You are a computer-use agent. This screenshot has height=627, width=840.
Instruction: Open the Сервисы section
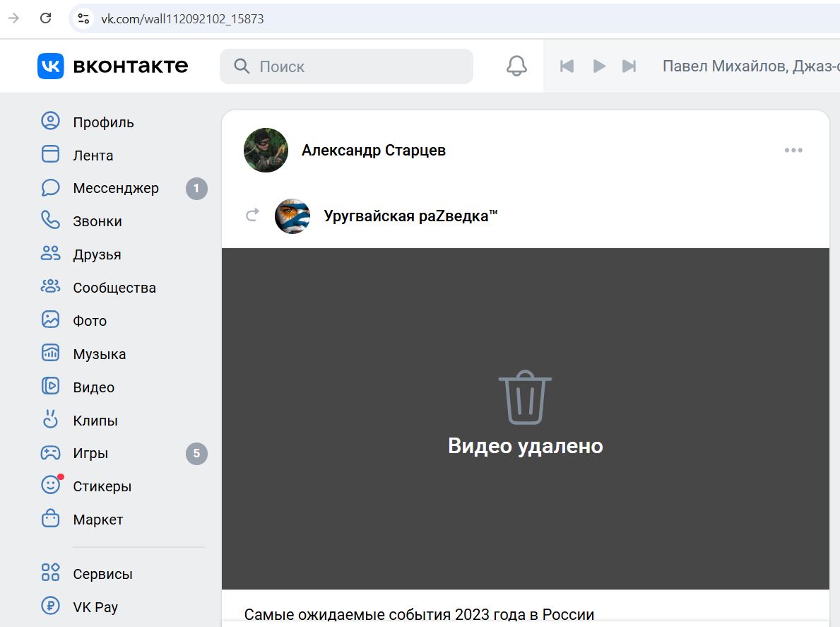click(x=103, y=574)
